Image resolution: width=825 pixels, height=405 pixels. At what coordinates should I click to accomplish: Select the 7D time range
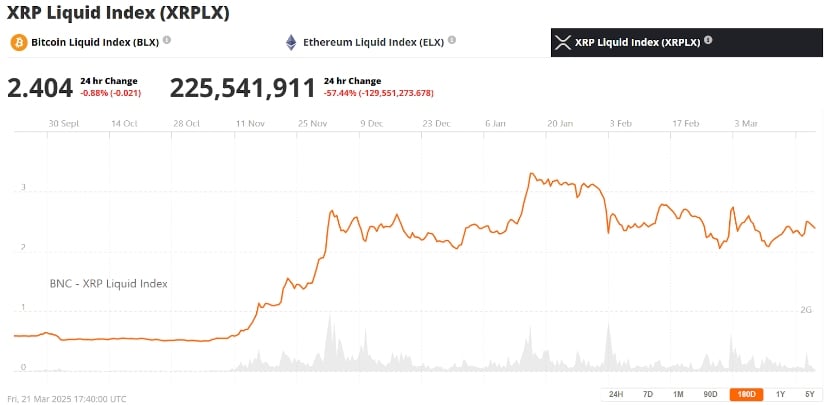tap(647, 394)
